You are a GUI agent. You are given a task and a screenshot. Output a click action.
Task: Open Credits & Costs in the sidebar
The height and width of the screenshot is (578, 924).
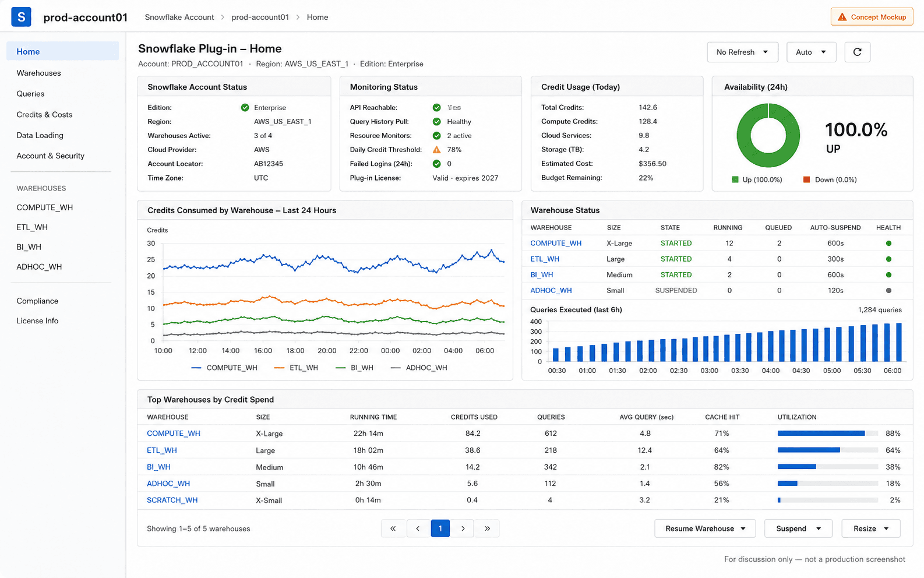[x=44, y=115]
